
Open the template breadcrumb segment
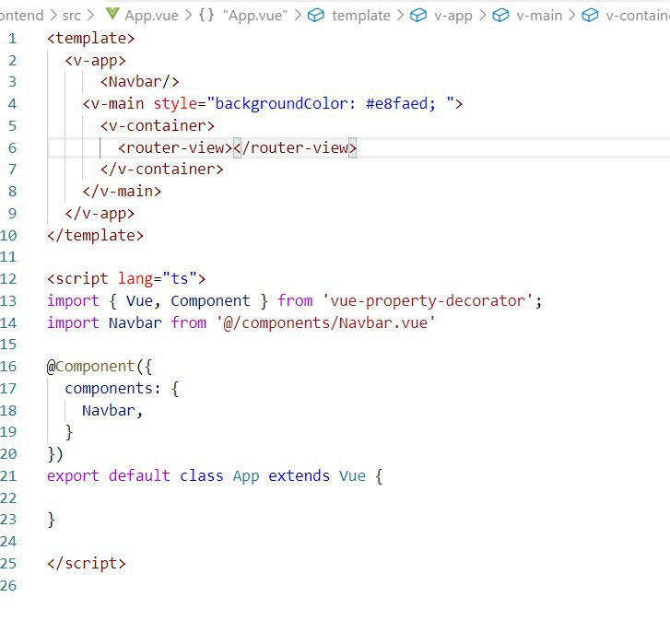pos(361,16)
